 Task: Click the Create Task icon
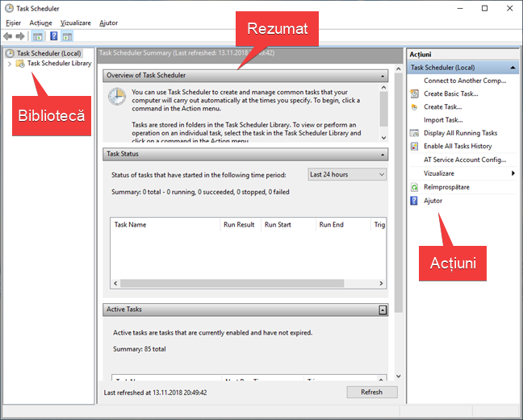tap(414, 107)
